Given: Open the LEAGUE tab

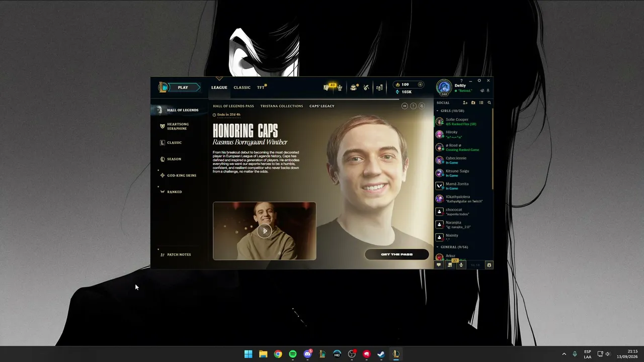Looking at the screenshot, I should point(219,87).
